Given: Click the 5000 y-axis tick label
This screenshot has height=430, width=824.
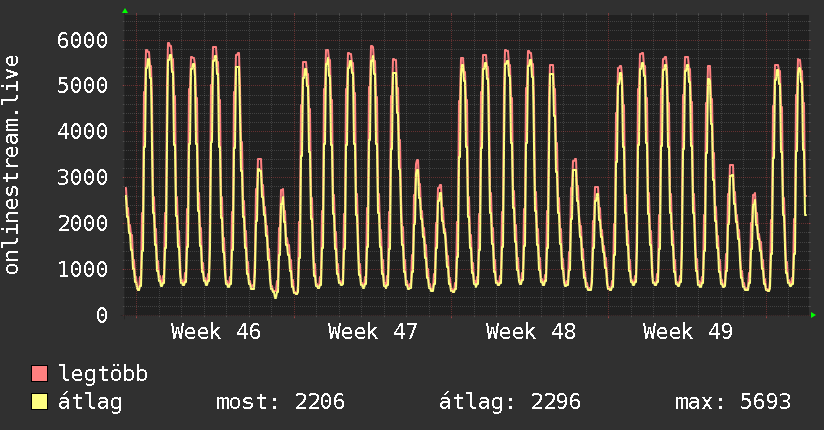Looking at the screenshot, I should (x=81, y=86).
